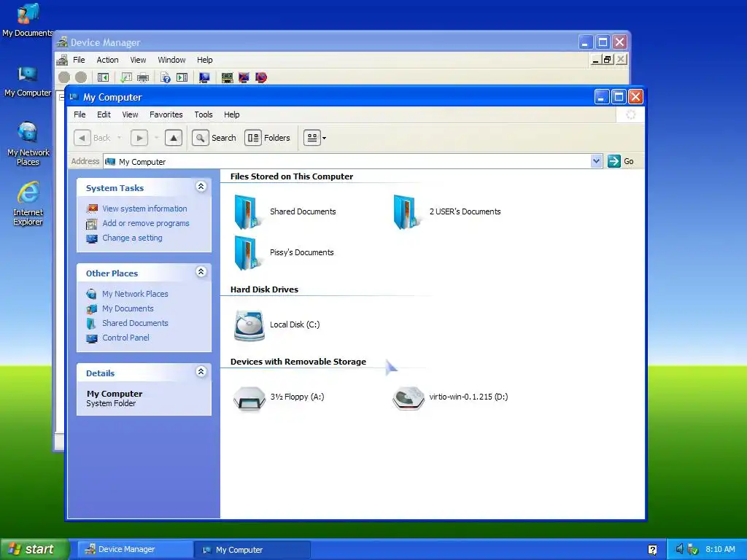Collapse the Other Places panel
747x560 pixels.
(x=201, y=272)
